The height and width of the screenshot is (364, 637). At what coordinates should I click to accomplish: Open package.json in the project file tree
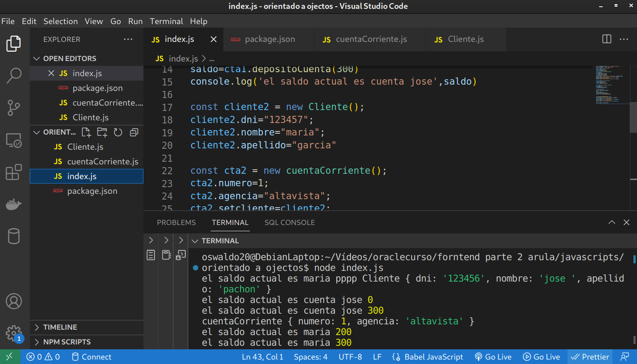[86, 191]
